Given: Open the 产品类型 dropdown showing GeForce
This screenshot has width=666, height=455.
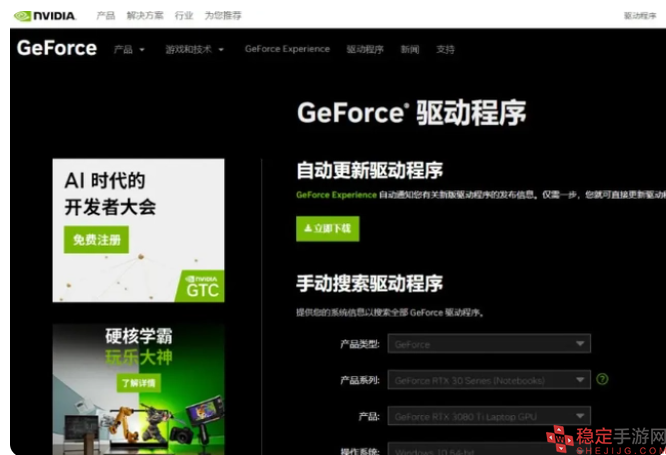Looking at the screenshot, I should 489,344.
